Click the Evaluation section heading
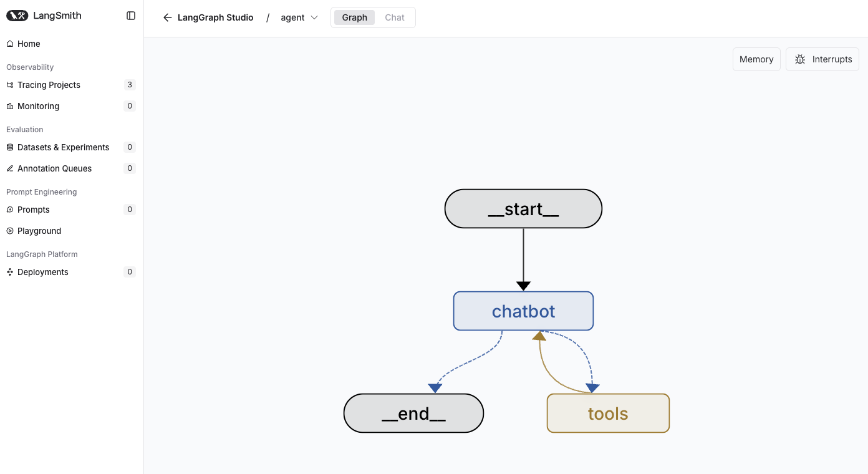This screenshot has height=474, width=868. (x=25, y=130)
